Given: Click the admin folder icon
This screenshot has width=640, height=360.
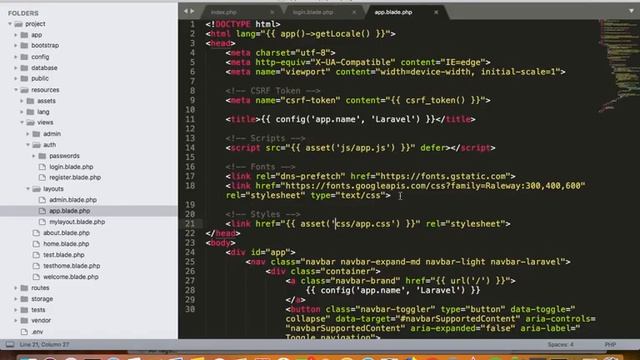Looking at the screenshot, I should (x=37, y=134).
